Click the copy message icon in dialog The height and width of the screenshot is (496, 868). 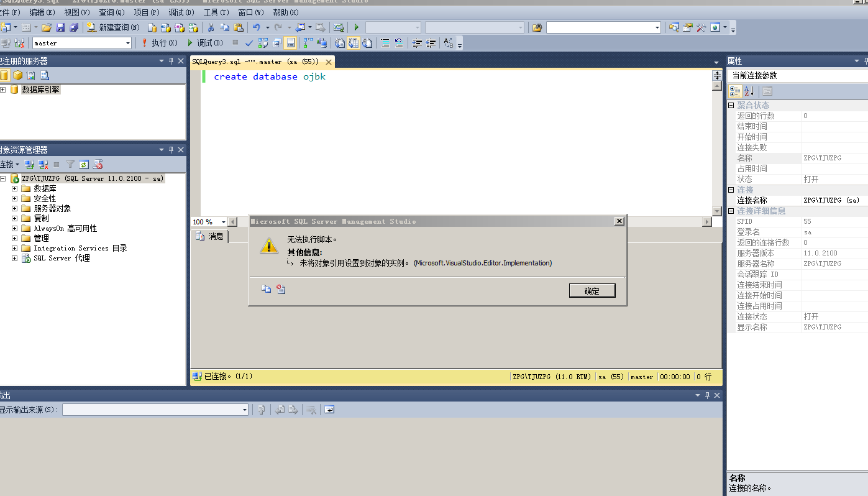[x=266, y=289]
